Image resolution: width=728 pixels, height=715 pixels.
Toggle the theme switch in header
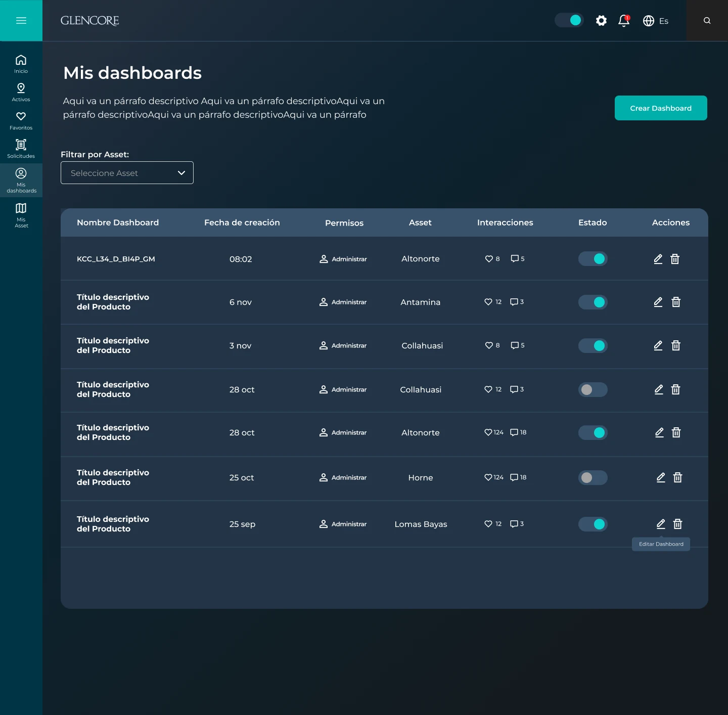pos(569,20)
